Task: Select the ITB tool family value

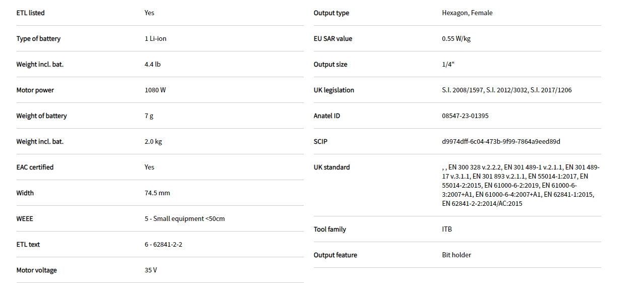Action: [x=447, y=230]
